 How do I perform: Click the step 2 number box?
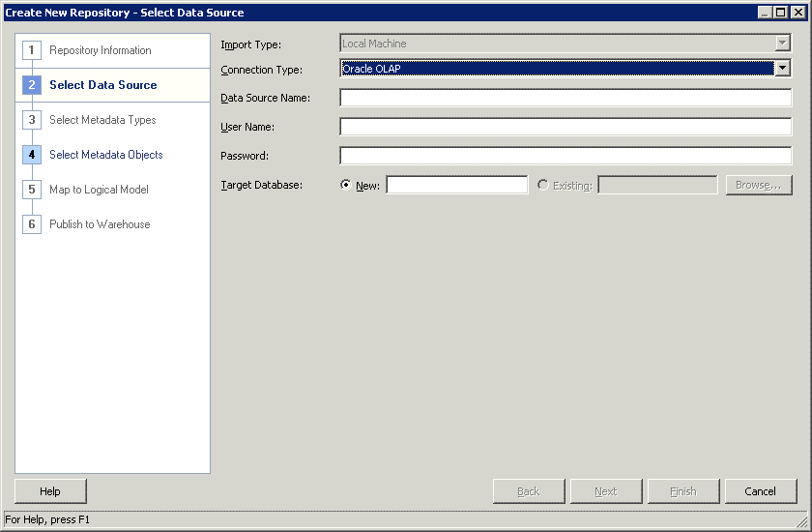(x=32, y=85)
